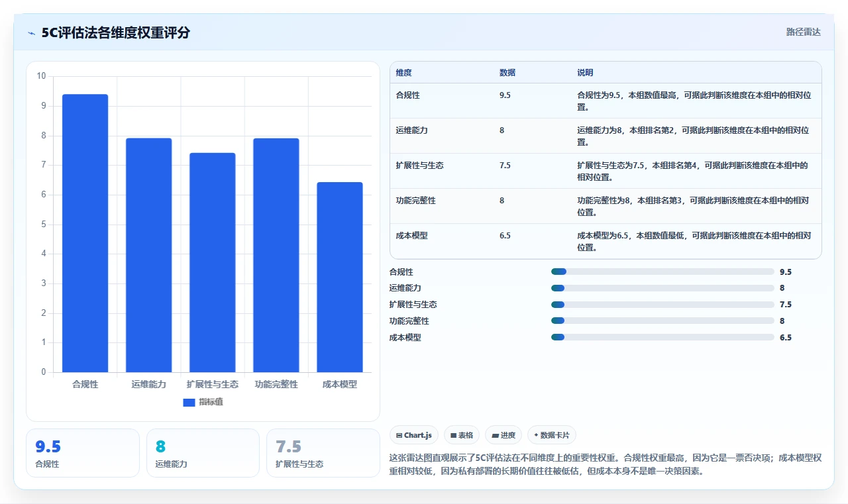The height and width of the screenshot is (504, 848).
Task: Open the 7.5 扩展性与生态 data card
Action: (323, 453)
